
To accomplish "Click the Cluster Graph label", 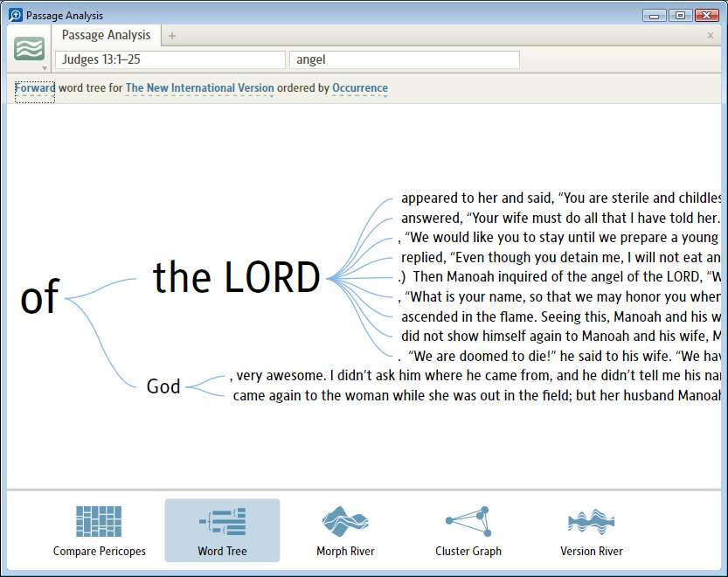I will (x=468, y=551).
